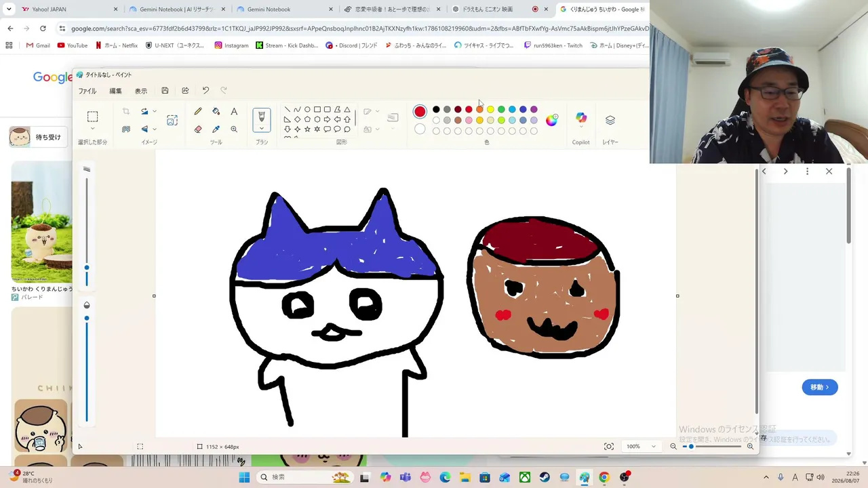Adjust the zoom slider in the status bar
This screenshot has width=868, height=488.
[711, 447]
